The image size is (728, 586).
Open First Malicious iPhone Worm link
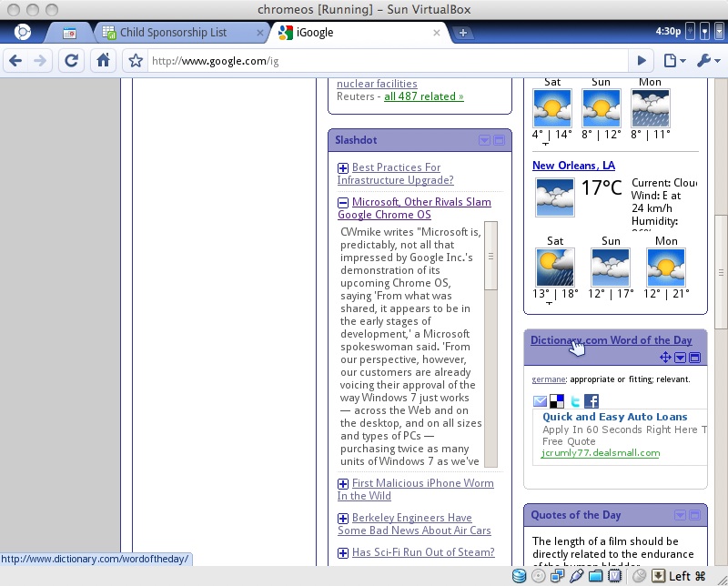point(416,490)
